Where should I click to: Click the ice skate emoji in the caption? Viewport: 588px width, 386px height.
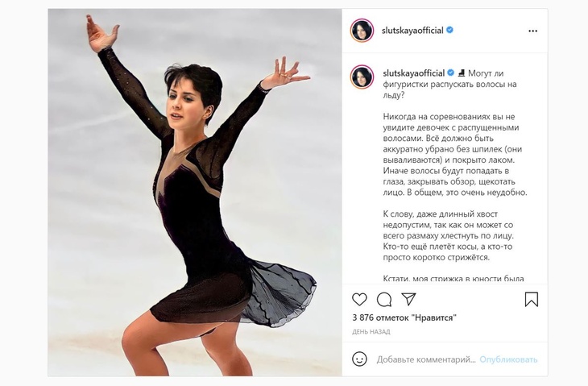[x=462, y=73]
